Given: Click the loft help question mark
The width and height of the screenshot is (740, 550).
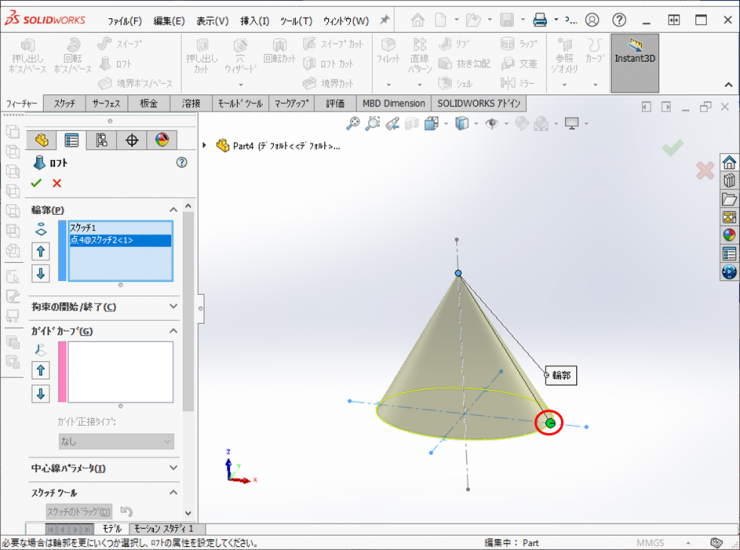Looking at the screenshot, I should (181, 162).
